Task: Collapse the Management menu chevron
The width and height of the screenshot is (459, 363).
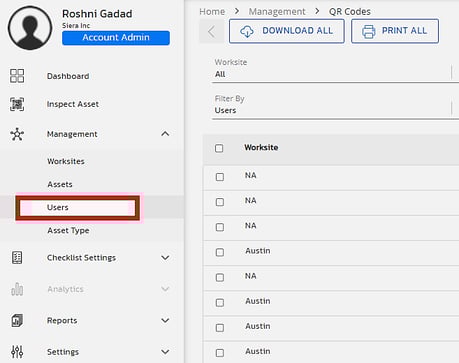Action: 165,134
